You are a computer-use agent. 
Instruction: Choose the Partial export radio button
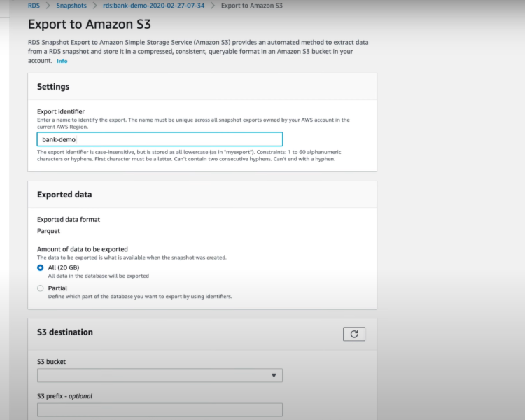[41, 288]
